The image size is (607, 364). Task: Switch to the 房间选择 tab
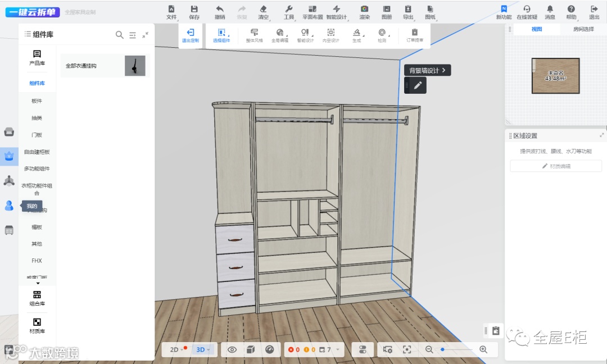(583, 29)
